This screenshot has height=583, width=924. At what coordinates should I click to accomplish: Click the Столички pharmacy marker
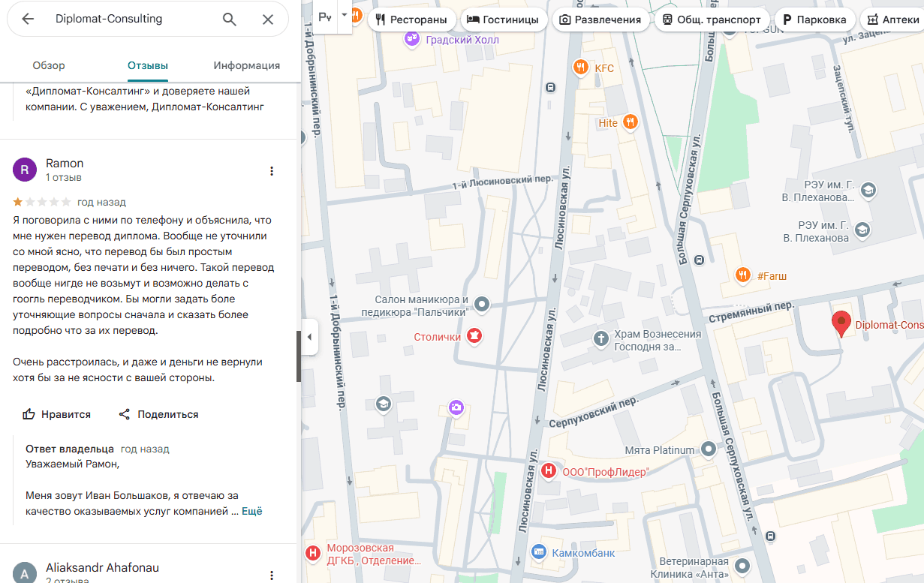click(x=474, y=336)
